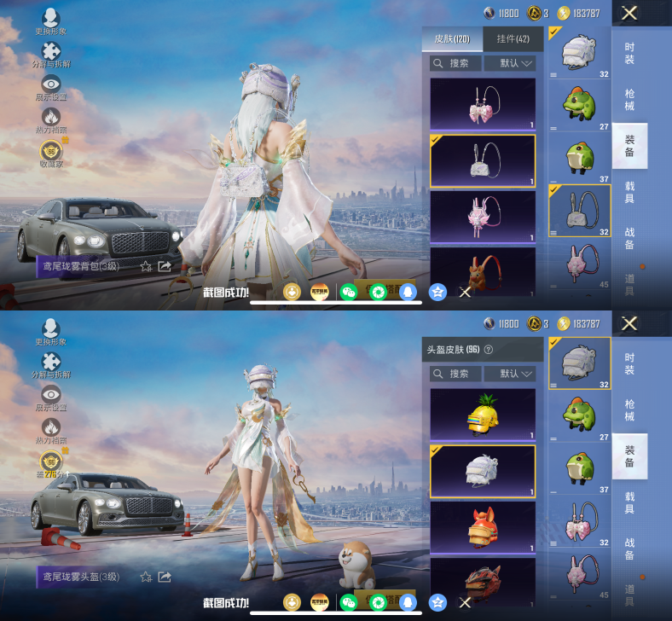Open 分解与拆解 puzzle icon in lower screenshot
The image size is (672, 621).
click(x=50, y=366)
